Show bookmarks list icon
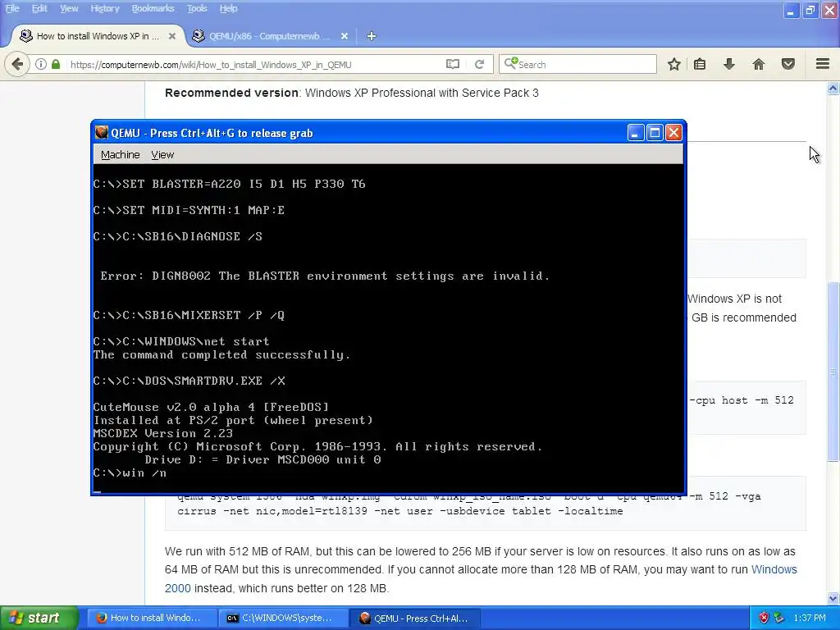 coord(700,64)
